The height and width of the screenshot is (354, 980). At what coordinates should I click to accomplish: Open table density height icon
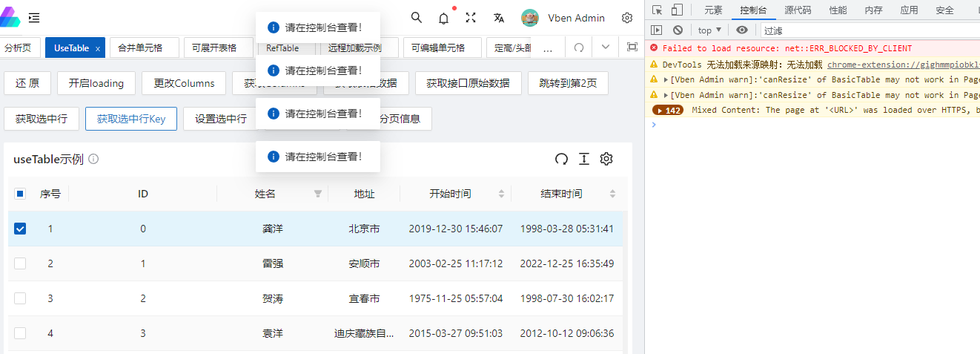click(x=584, y=159)
